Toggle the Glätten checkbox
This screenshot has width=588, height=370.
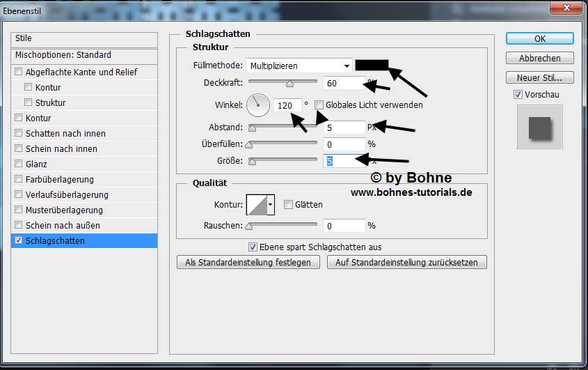point(288,205)
